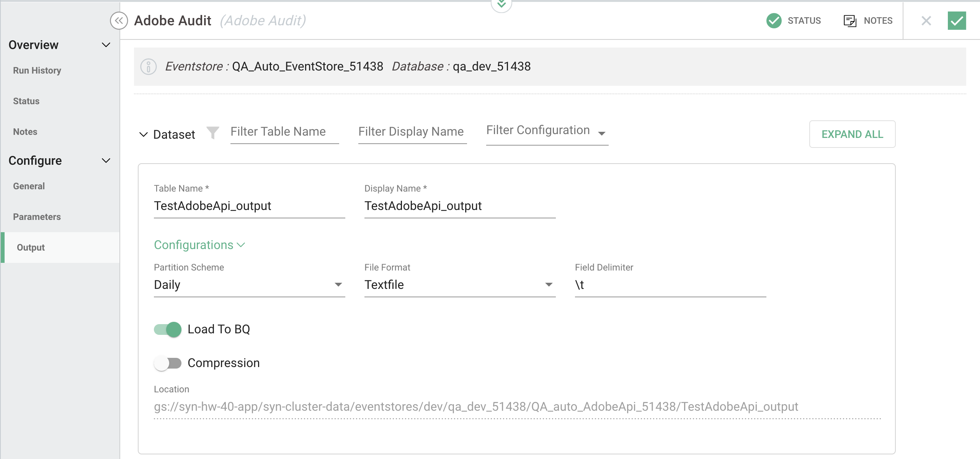This screenshot has width=980, height=459.
Task: Open the Partition Scheme dropdown
Action: (x=337, y=284)
